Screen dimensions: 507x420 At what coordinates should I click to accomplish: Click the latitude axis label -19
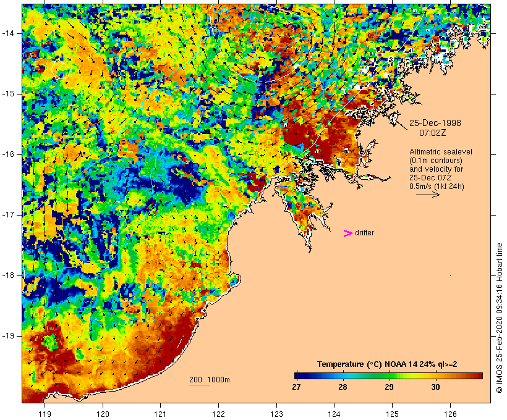[x=7, y=336]
